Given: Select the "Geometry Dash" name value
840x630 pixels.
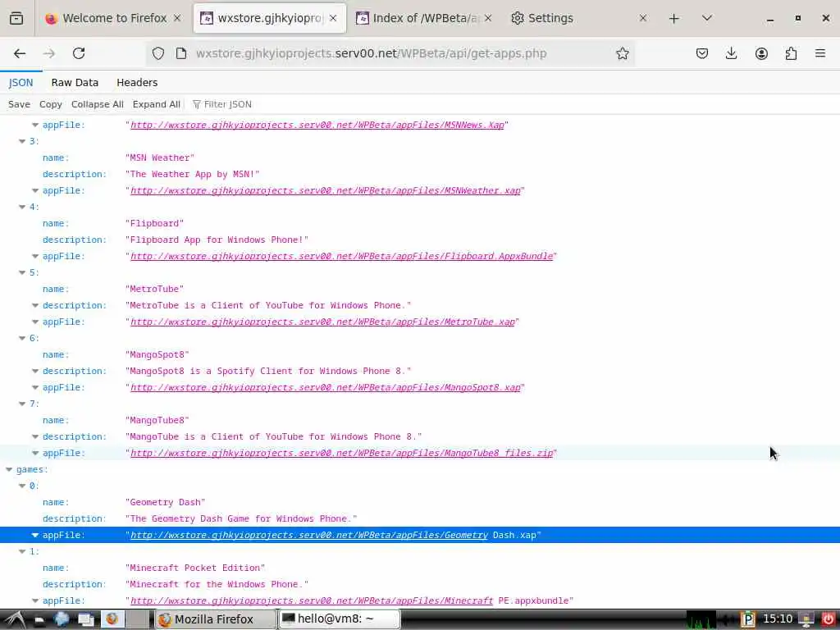Looking at the screenshot, I should coord(165,503).
